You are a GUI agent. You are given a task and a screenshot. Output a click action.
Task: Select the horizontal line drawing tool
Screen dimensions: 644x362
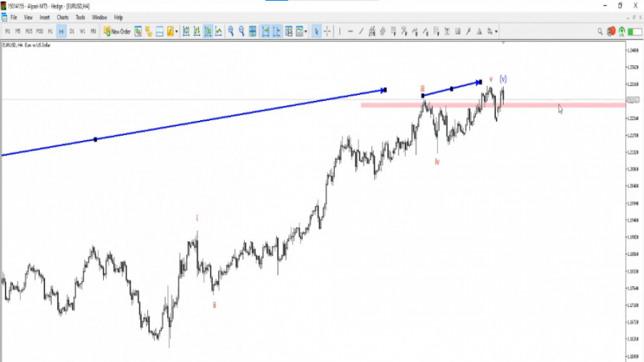pyautogui.click(x=351, y=31)
